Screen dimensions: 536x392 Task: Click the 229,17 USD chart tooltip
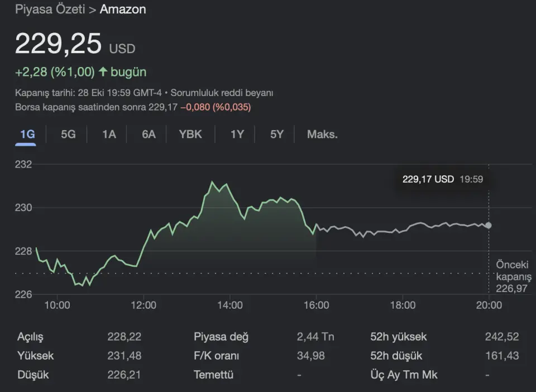[x=442, y=179]
